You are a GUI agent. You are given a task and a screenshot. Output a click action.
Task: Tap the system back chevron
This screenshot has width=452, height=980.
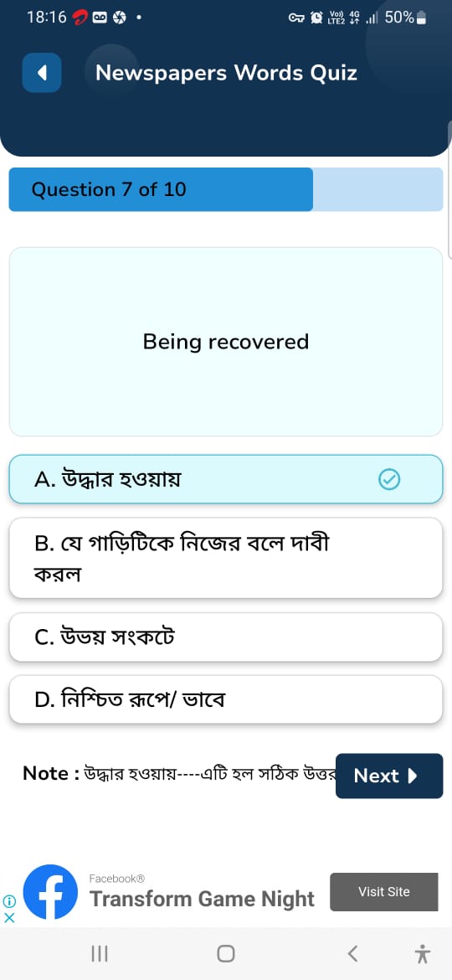coord(352,954)
